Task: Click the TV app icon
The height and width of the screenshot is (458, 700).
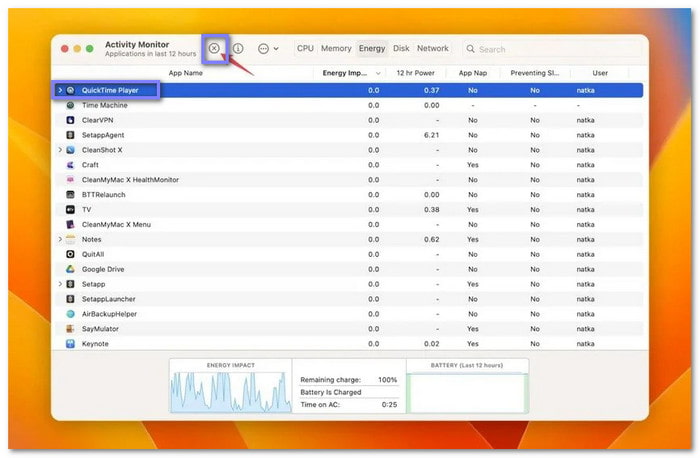Action: tap(71, 209)
